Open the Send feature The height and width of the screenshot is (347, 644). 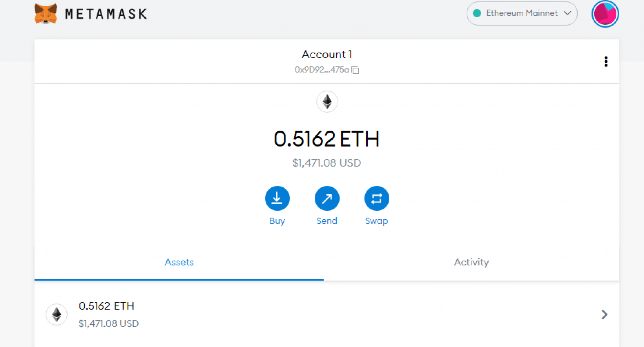tap(327, 198)
